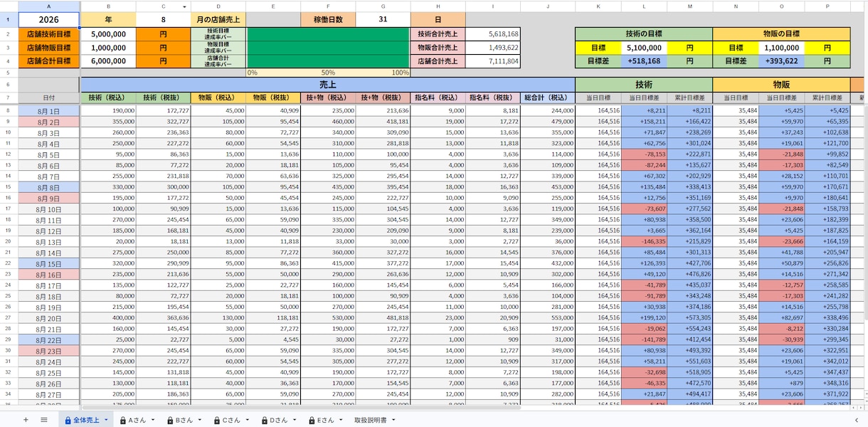Click the lock icon on Aさん tab
The height and width of the screenshot is (427, 868).
[x=123, y=420]
